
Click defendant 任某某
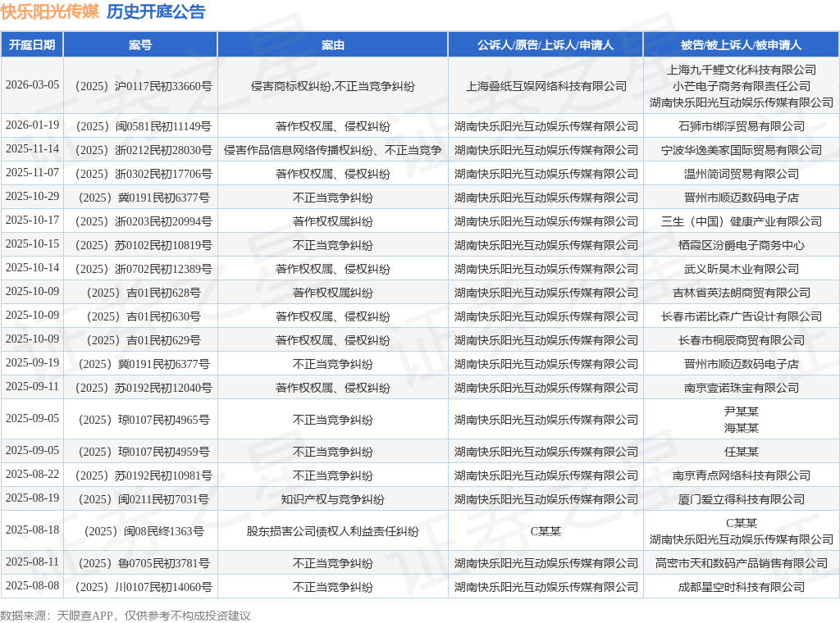pyautogui.click(x=742, y=452)
